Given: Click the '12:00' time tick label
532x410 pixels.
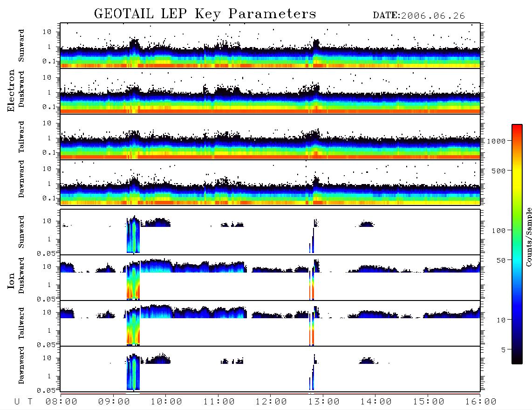Looking at the screenshot, I should click(x=271, y=402).
